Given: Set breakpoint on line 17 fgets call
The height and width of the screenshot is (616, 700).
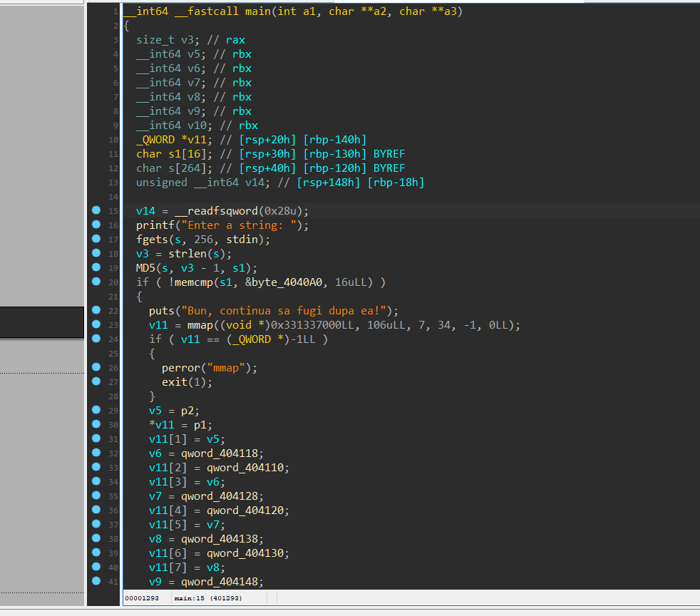Looking at the screenshot, I should pos(96,239).
